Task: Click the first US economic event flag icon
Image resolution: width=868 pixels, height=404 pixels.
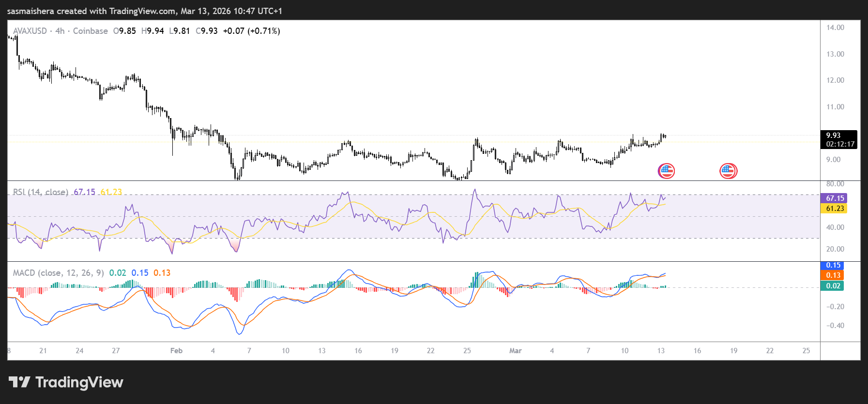Action: pos(666,171)
